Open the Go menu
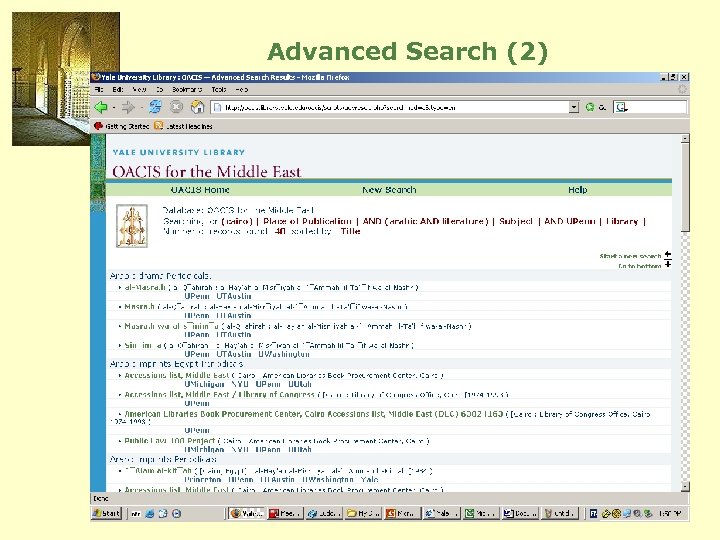 pos(160,90)
